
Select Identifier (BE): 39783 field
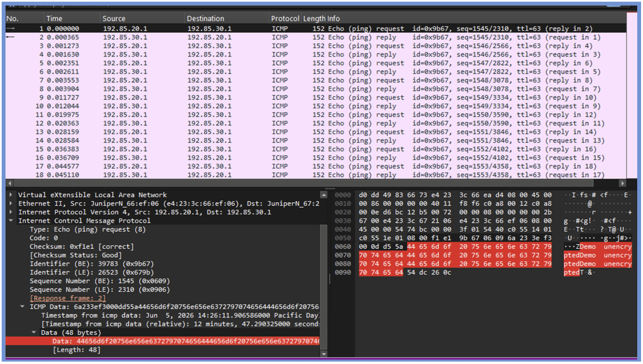tap(92, 264)
